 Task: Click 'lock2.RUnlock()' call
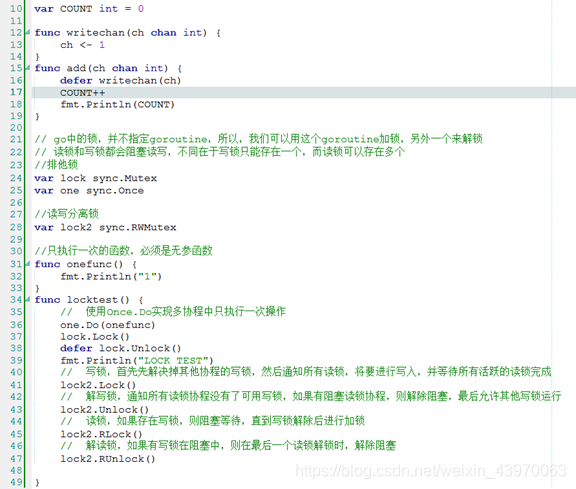pyautogui.click(x=108, y=459)
